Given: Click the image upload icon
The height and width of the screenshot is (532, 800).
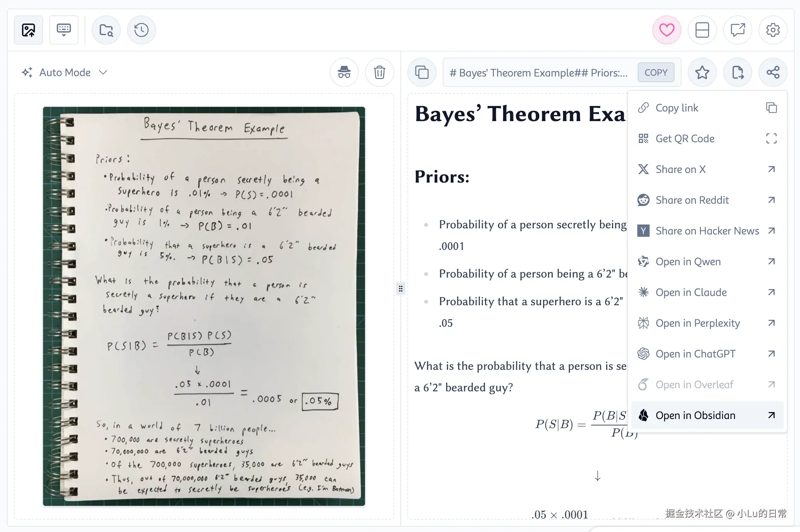Looking at the screenshot, I should tap(28, 30).
